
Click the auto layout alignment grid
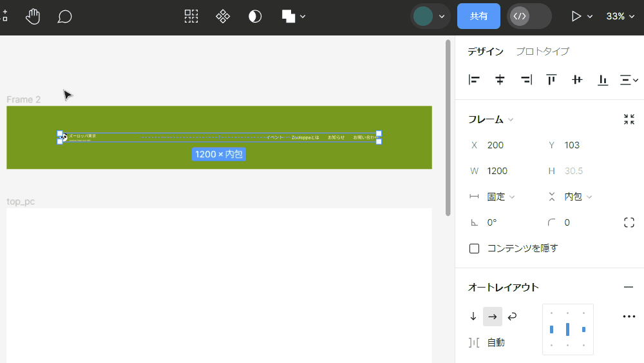tap(567, 329)
